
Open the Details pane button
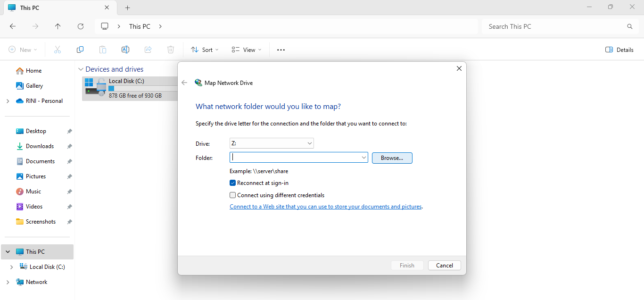point(619,50)
